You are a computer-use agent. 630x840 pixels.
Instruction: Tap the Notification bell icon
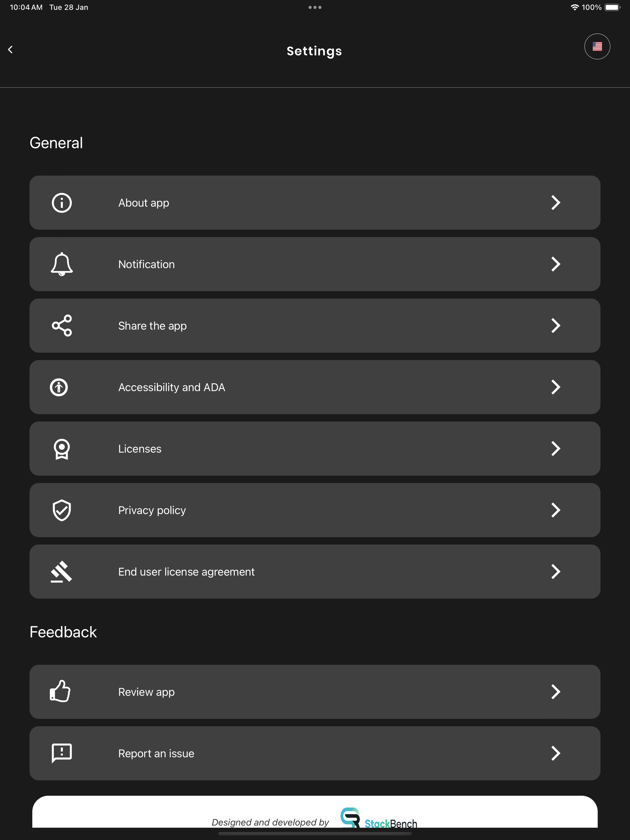62,264
